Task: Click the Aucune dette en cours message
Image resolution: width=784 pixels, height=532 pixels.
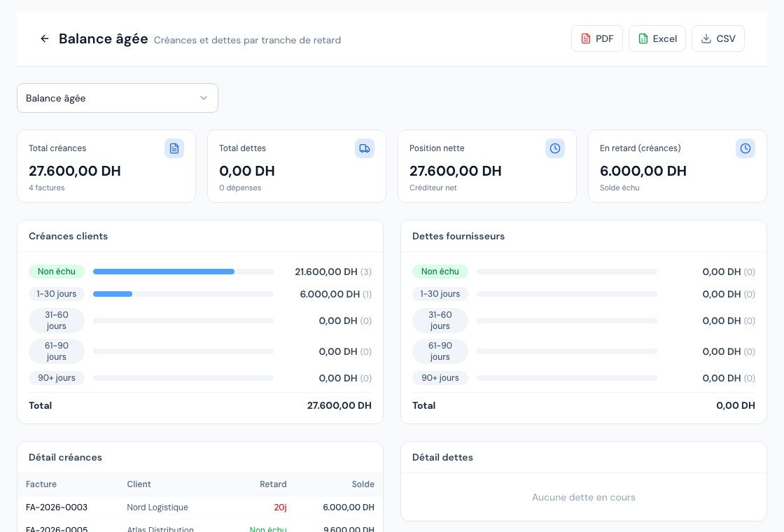Action: [584, 498]
